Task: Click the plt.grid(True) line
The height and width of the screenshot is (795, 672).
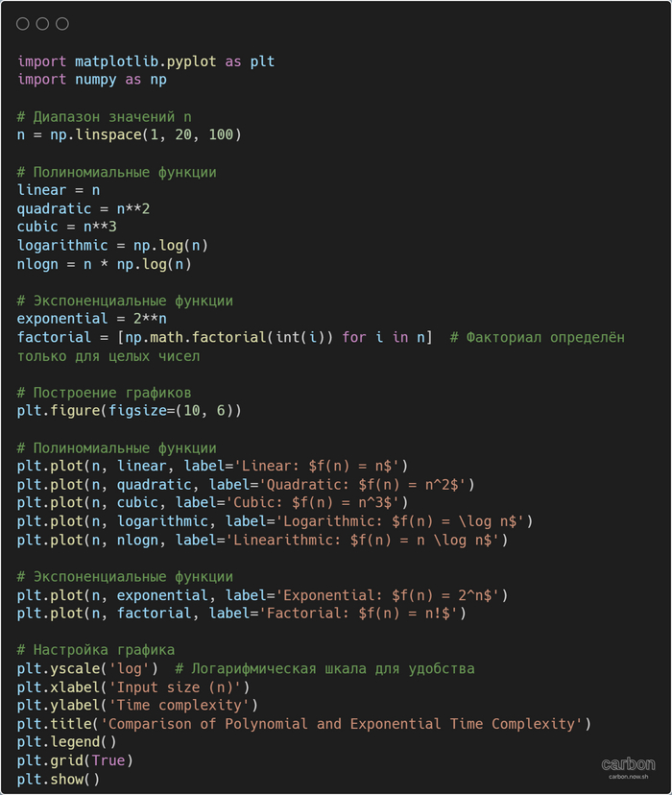Action: click(75, 760)
